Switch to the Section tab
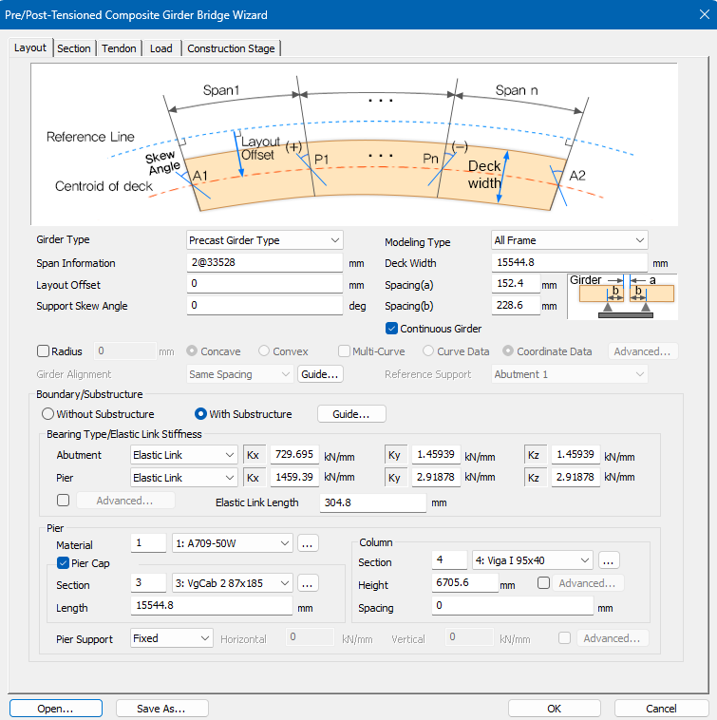Image resolution: width=717 pixels, height=720 pixels. click(x=74, y=48)
